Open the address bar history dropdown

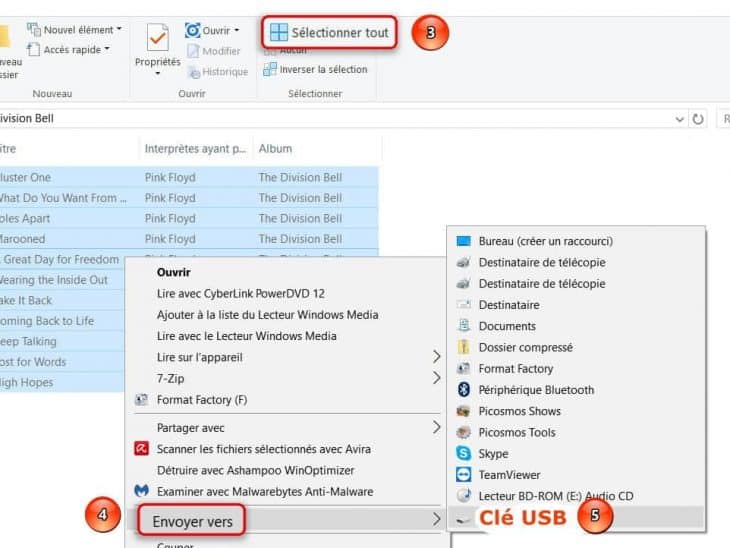(679, 119)
